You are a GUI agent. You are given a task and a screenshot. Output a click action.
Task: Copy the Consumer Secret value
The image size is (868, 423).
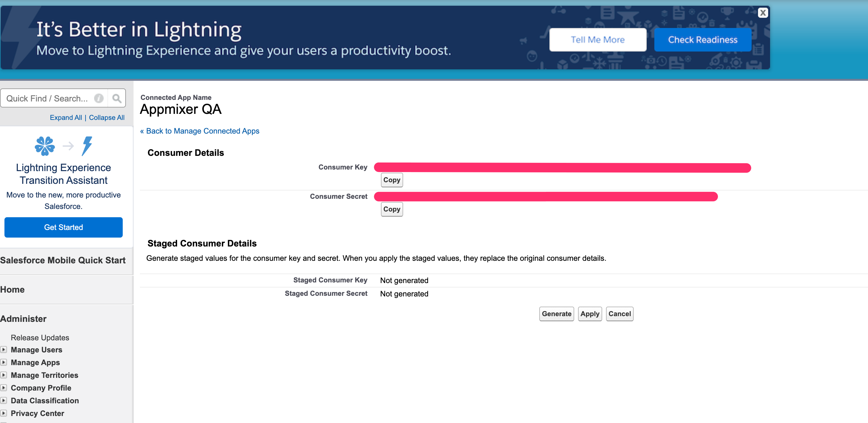[x=391, y=209]
